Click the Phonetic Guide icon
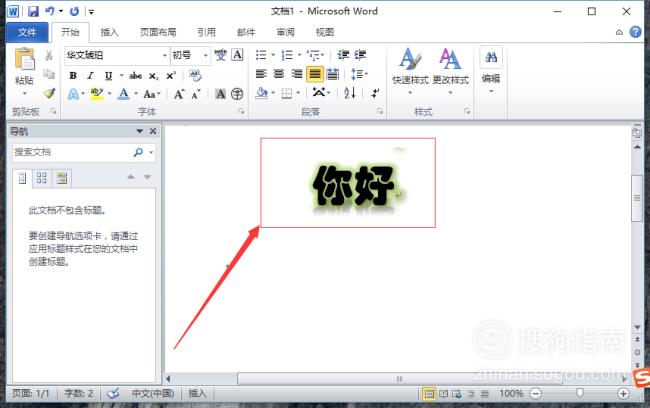 coord(220,55)
